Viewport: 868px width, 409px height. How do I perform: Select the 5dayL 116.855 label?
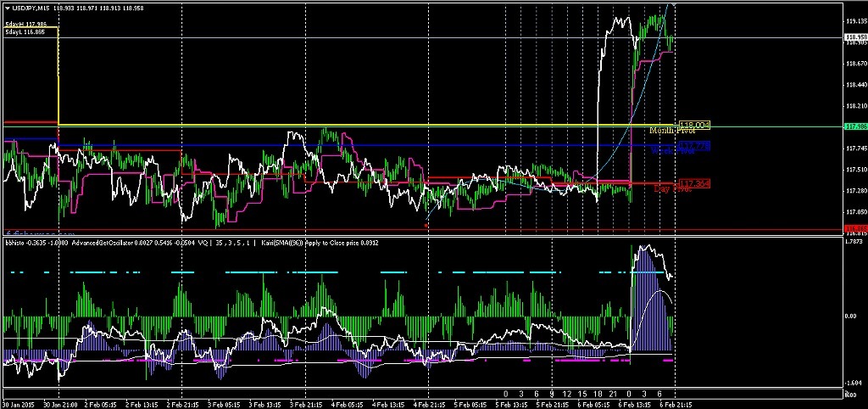(26, 31)
